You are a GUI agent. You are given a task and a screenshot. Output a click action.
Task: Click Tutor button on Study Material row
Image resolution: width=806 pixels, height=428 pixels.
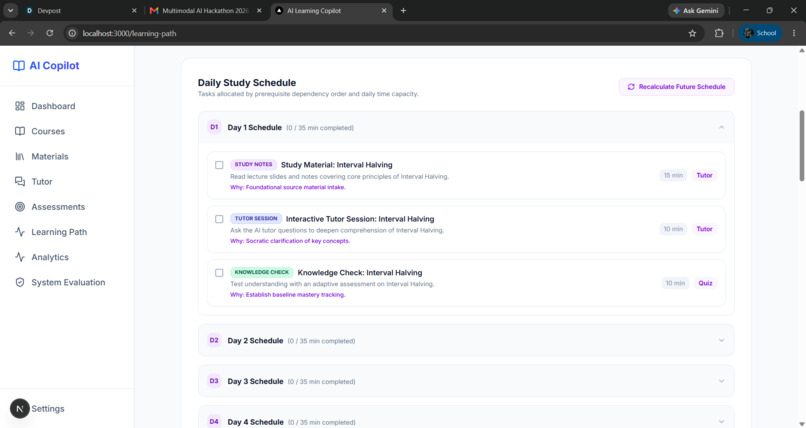point(704,175)
